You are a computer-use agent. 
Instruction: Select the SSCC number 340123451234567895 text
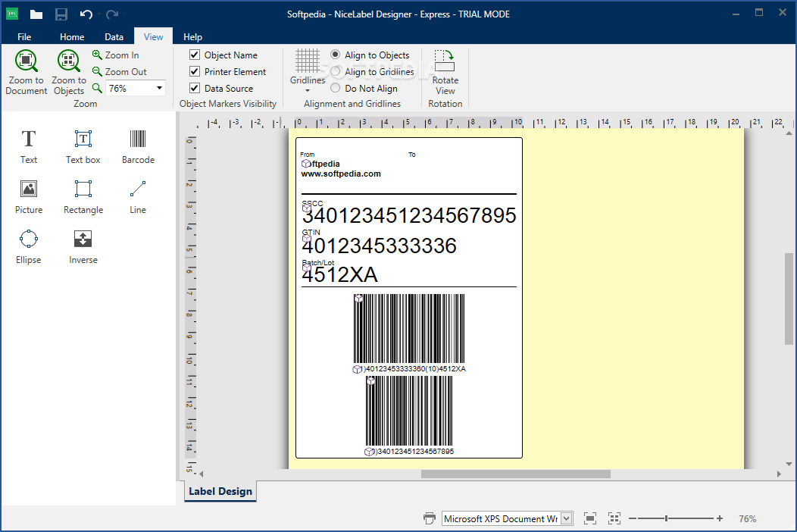pyautogui.click(x=409, y=216)
